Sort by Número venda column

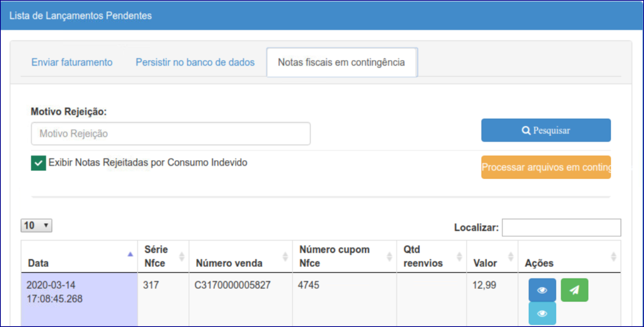pos(240,257)
